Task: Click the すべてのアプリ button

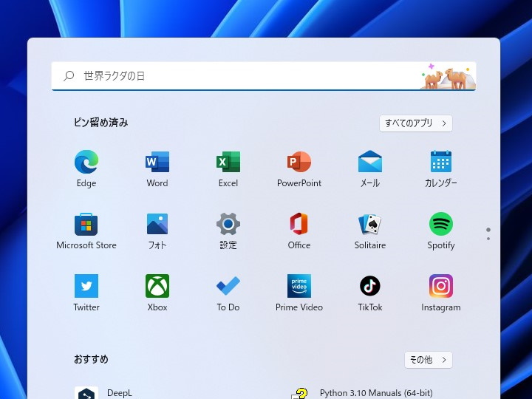Action: 415,123
